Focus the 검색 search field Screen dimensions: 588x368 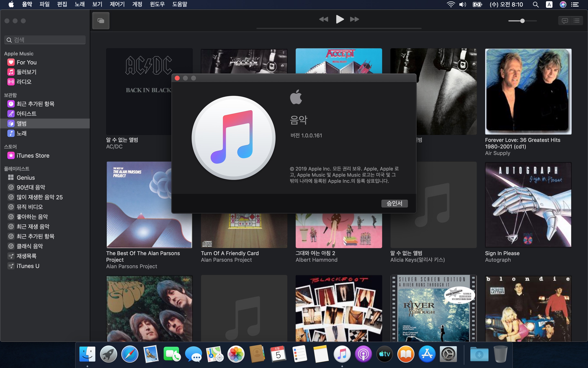[45, 40]
